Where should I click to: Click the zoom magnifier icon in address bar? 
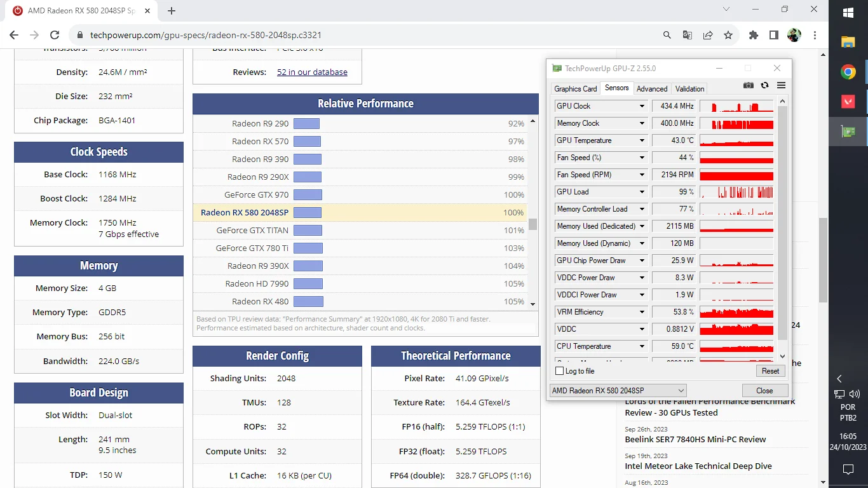pyautogui.click(x=667, y=36)
